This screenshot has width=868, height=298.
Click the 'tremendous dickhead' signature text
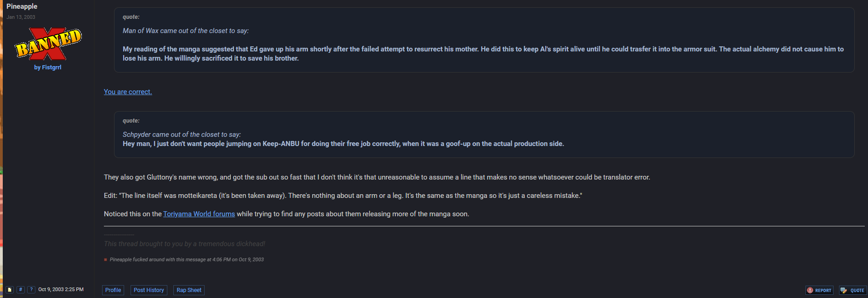tap(184, 244)
